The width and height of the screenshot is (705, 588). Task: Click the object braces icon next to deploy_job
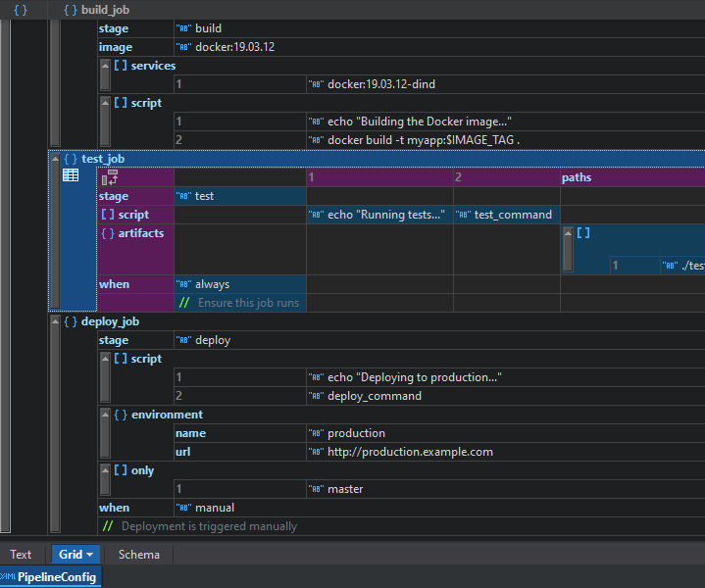(x=70, y=321)
